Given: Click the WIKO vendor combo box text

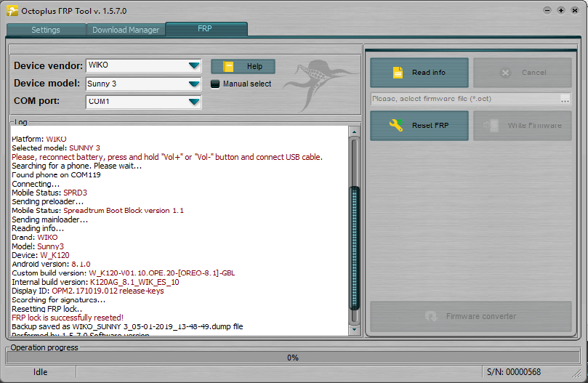Looking at the screenshot, I should 98,65.
